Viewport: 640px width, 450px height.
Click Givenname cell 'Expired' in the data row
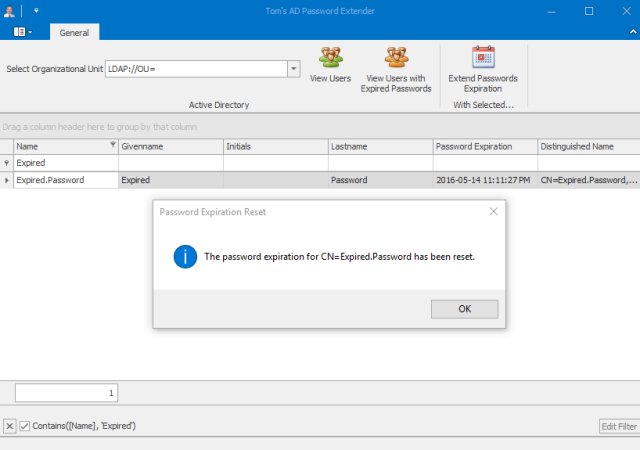tap(171, 180)
